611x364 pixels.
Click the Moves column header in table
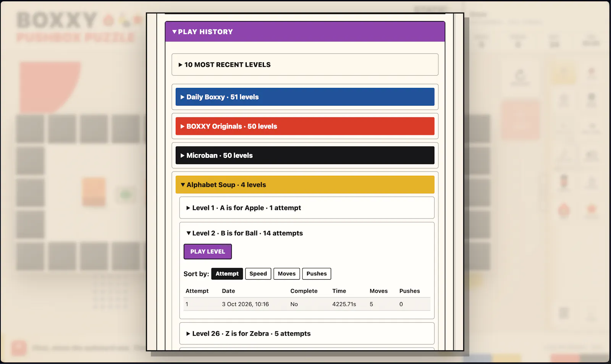click(x=379, y=291)
